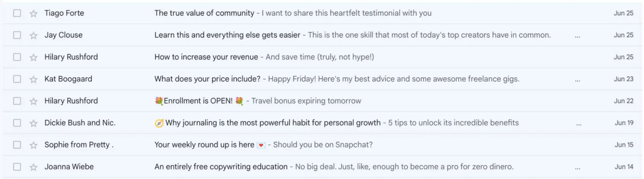Screen dimensions: 644x179
Task: Expand truncated preview on Jay Clouse email
Action: (x=577, y=36)
